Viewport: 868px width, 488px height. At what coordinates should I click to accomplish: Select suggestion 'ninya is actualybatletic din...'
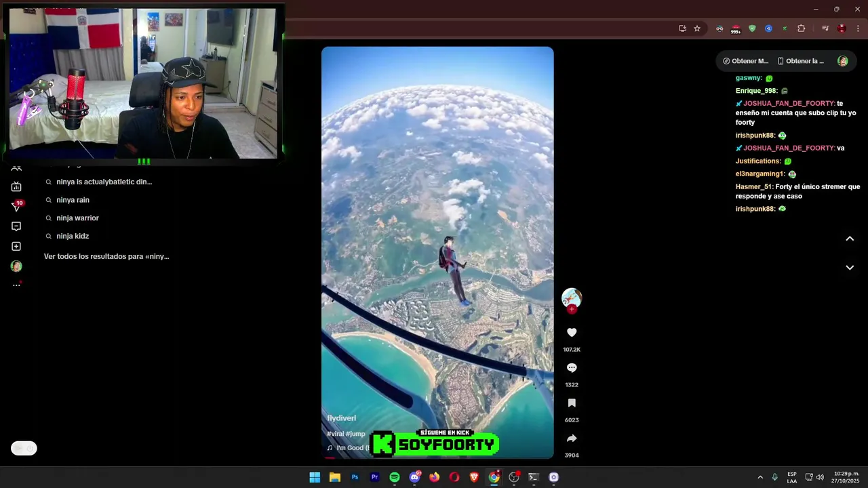(x=104, y=182)
